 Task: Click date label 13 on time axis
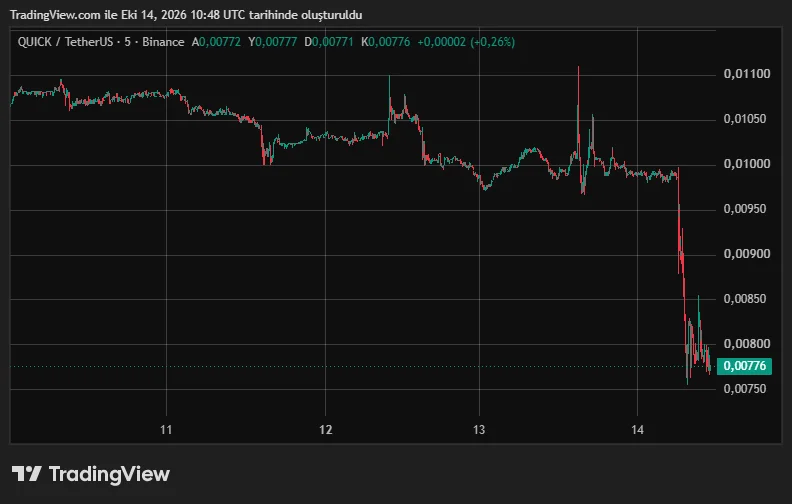pos(479,430)
